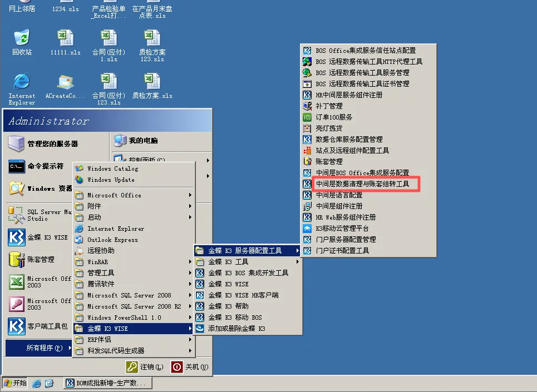Click the 开始 button
The width and height of the screenshot is (537, 392).
click(15, 383)
